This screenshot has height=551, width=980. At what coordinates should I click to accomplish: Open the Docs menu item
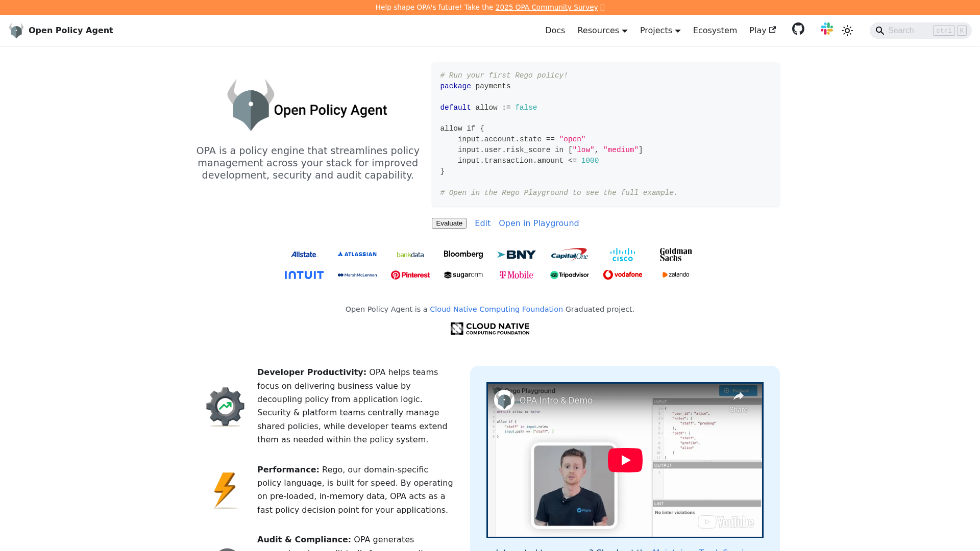pyautogui.click(x=555, y=30)
